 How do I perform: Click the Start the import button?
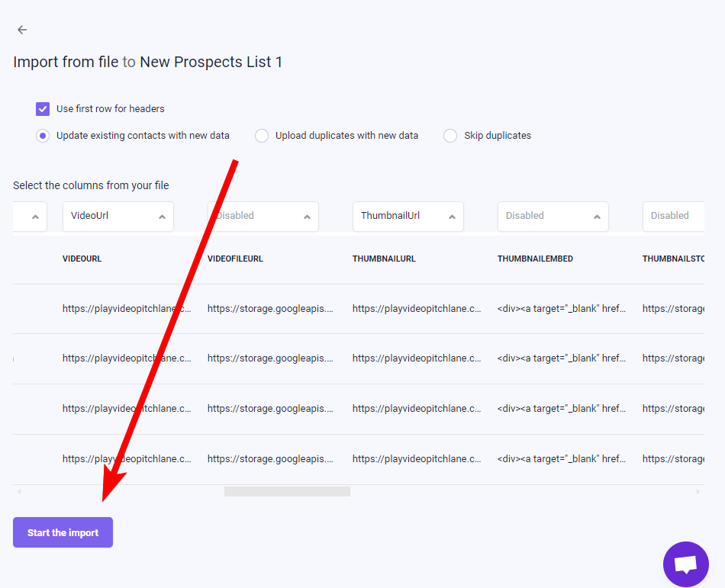(63, 532)
